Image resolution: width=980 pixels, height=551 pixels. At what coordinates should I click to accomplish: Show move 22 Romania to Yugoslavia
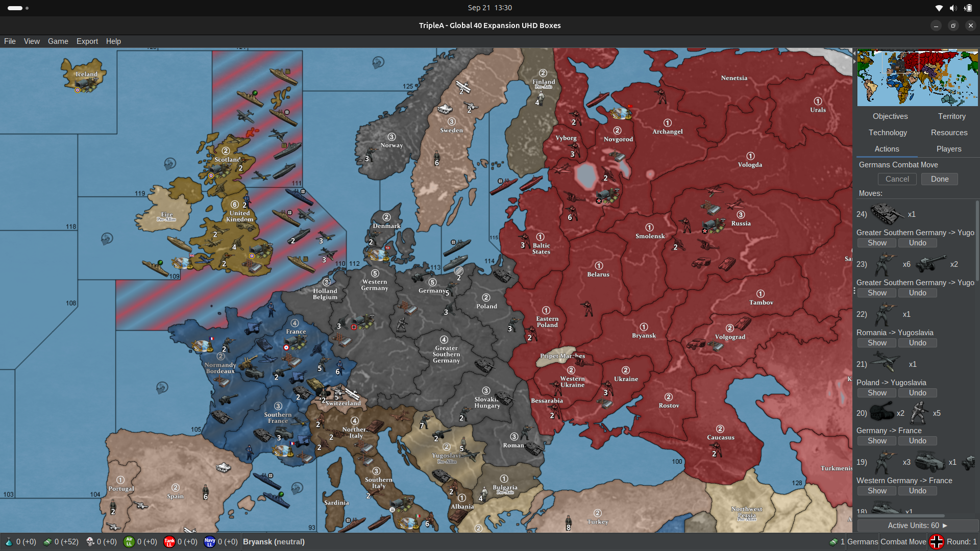point(877,343)
